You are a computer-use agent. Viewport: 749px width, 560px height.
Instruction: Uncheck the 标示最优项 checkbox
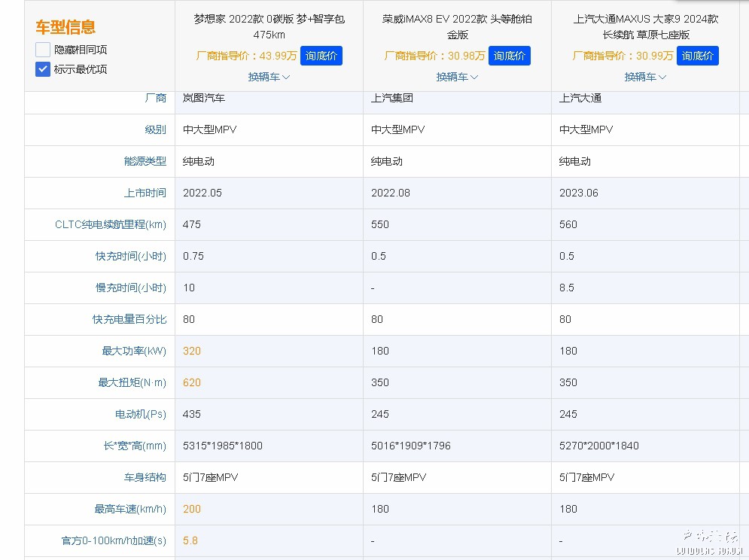tap(43, 69)
